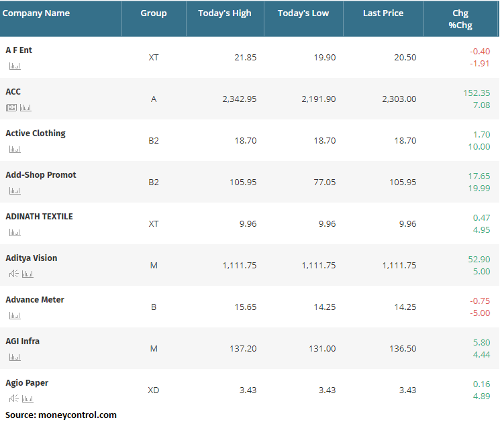504x424 pixels.
Task: Sort by the Last Price column header
Action: coord(383,13)
